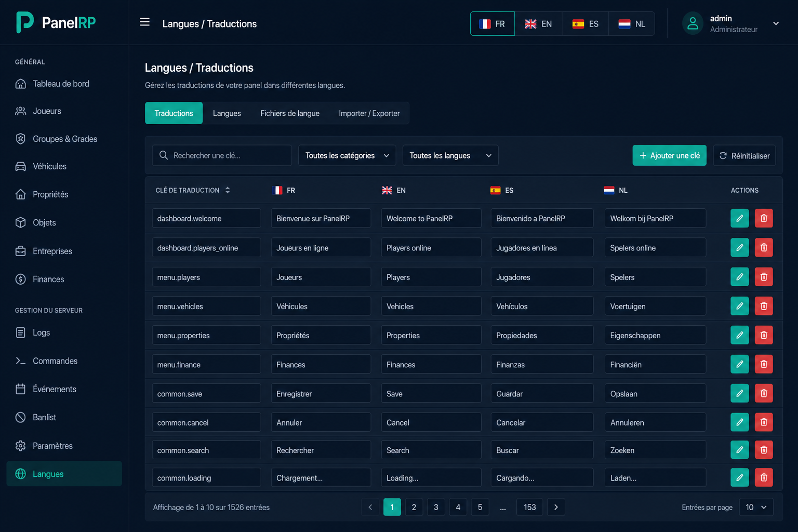Focus the Rechercher une clé search field
This screenshot has height=532, width=798.
(222, 155)
